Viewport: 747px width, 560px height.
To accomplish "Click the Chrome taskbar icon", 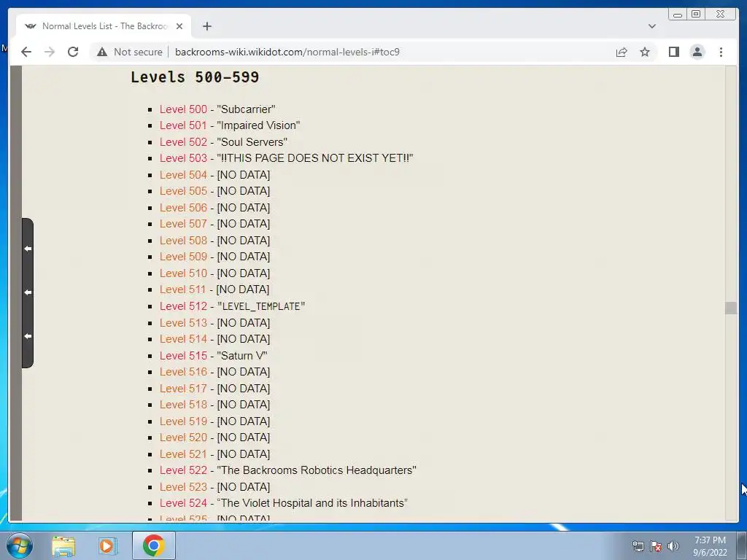I will pos(153,545).
